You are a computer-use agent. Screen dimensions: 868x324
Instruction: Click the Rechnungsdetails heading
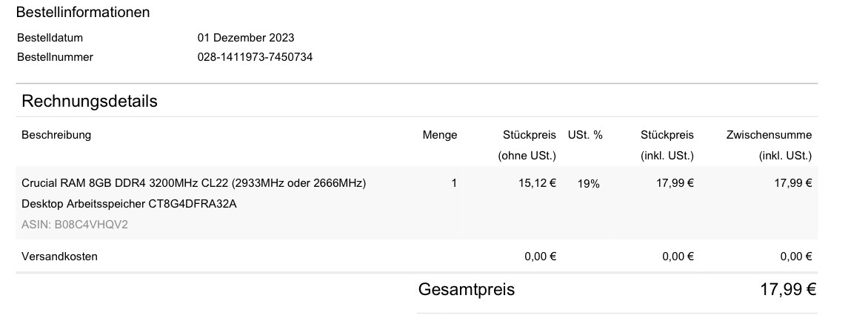(90, 102)
